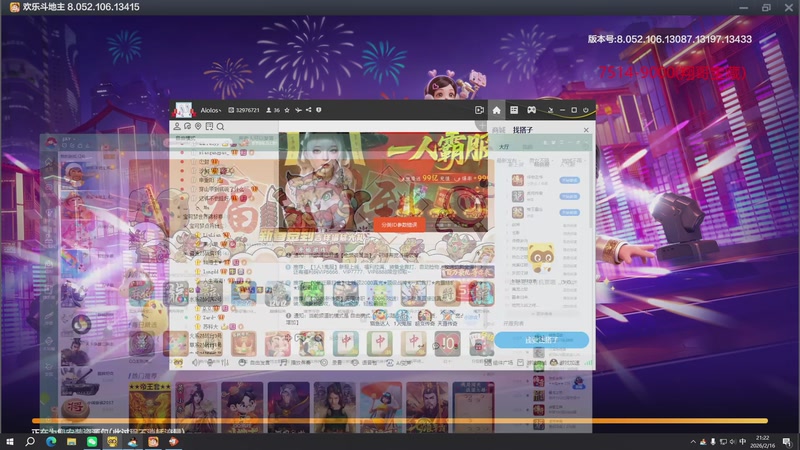This screenshot has width=800, height=450.
Task: Click the location pin icon above the user list
Action: tap(198, 126)
